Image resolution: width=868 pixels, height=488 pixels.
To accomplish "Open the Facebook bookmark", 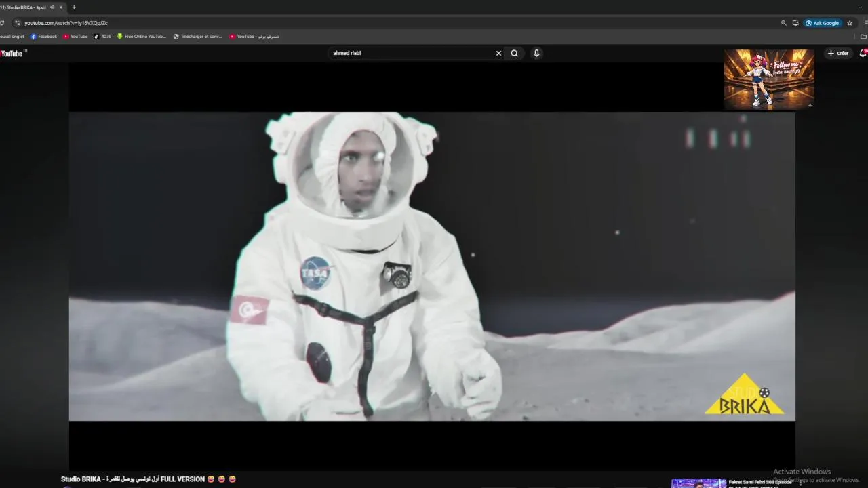I will tap(44, 37).
